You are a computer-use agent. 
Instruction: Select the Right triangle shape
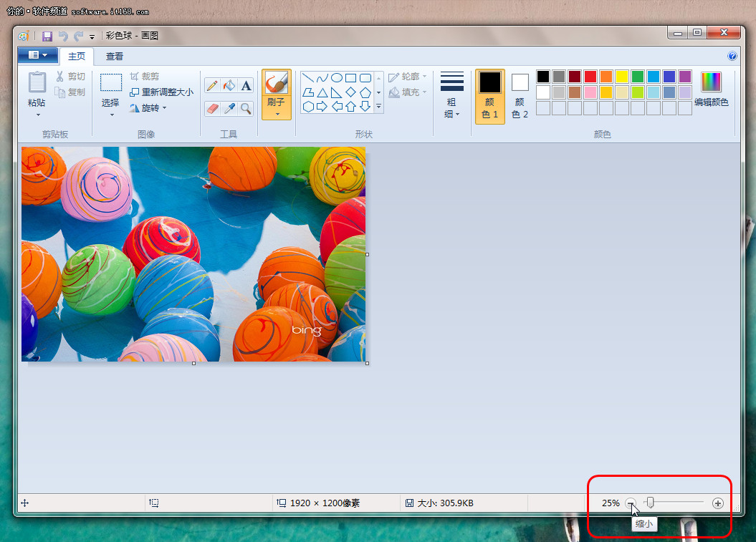click(337, 92)
